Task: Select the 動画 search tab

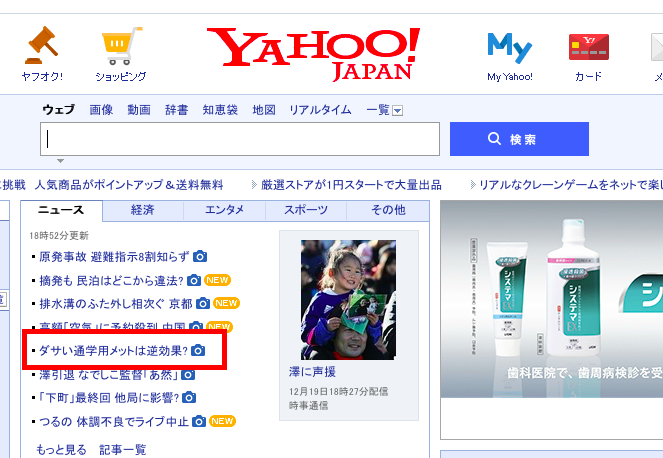Action: click(x=139, y=110)
